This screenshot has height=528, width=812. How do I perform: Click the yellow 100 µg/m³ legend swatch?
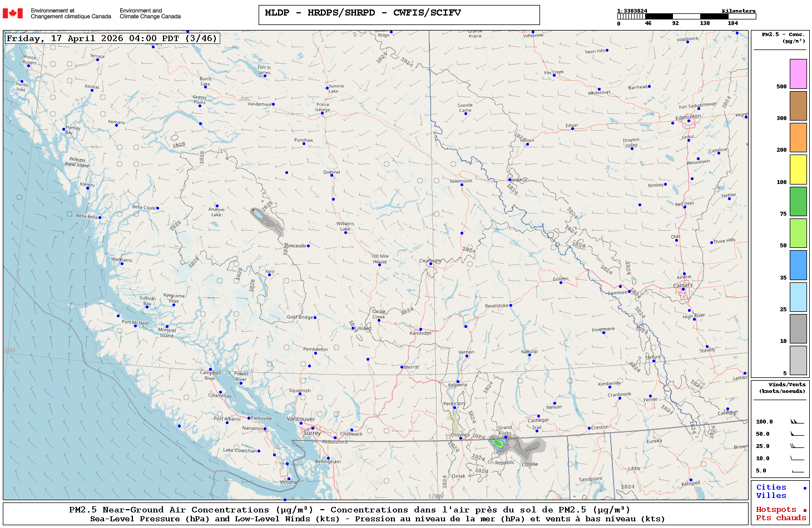(x=798, y=170)
